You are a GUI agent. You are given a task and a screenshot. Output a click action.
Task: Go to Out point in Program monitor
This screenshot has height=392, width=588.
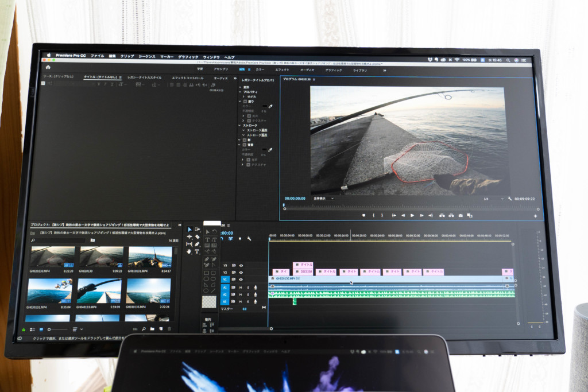(431, 215)
